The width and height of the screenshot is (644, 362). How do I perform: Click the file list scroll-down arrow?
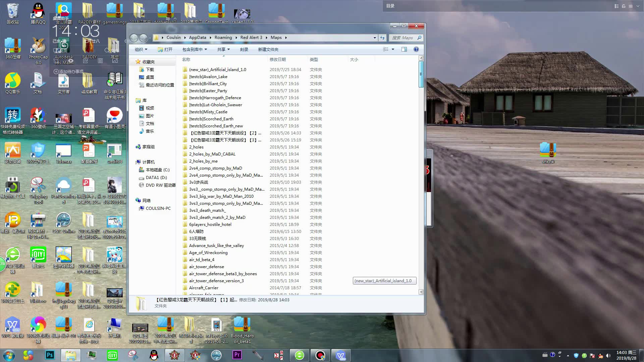pos(421,292)
